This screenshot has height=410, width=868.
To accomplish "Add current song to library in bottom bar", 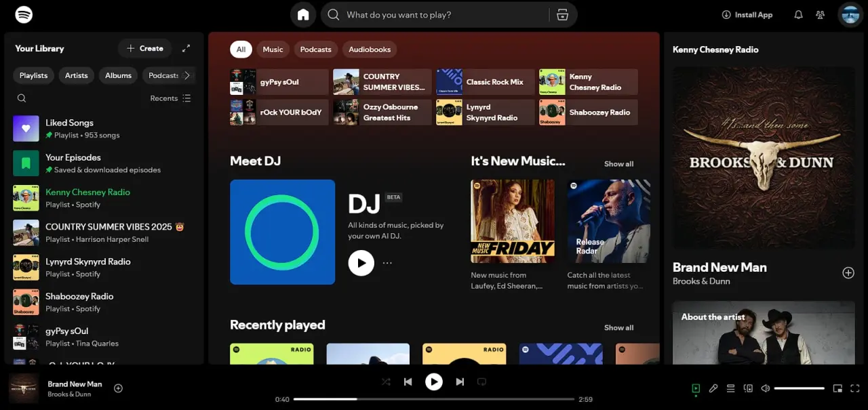I will tap(118, 388).
